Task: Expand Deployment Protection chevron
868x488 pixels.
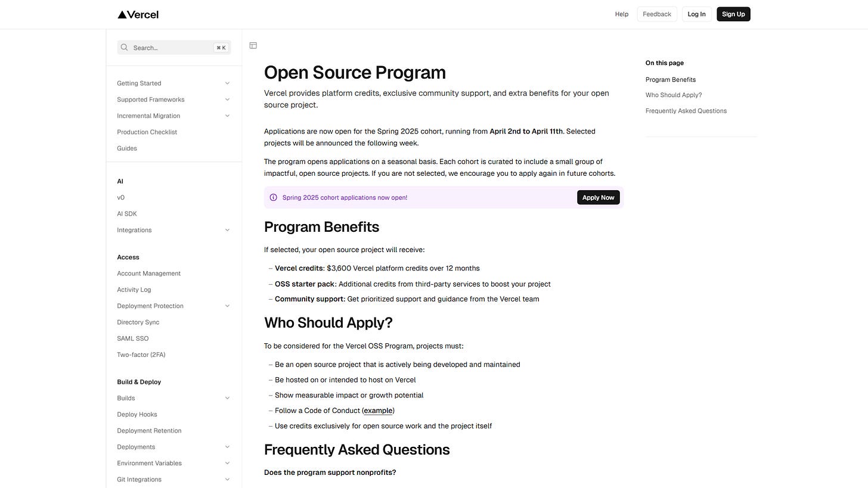Action: (x=227, y=306)
